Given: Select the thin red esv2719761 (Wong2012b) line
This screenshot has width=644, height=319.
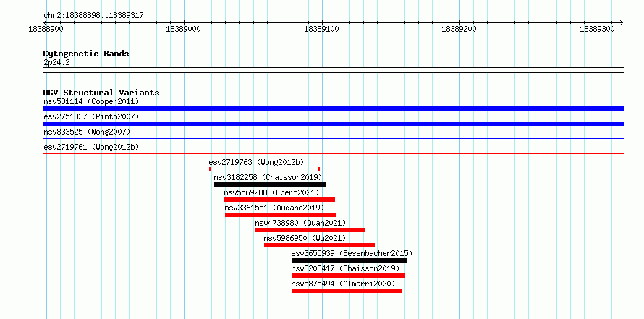Looking at the screenshot, I should 333,154.
